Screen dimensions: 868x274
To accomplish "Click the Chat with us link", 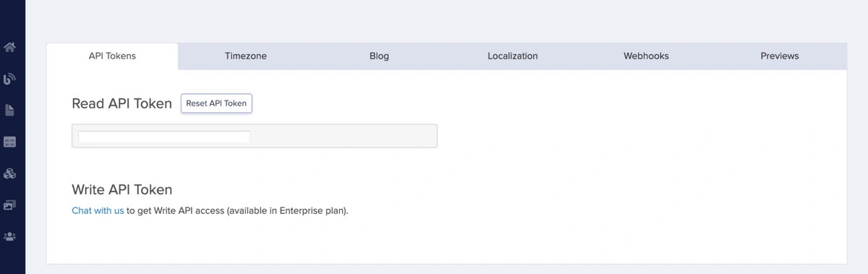I will tap(98, 211).
